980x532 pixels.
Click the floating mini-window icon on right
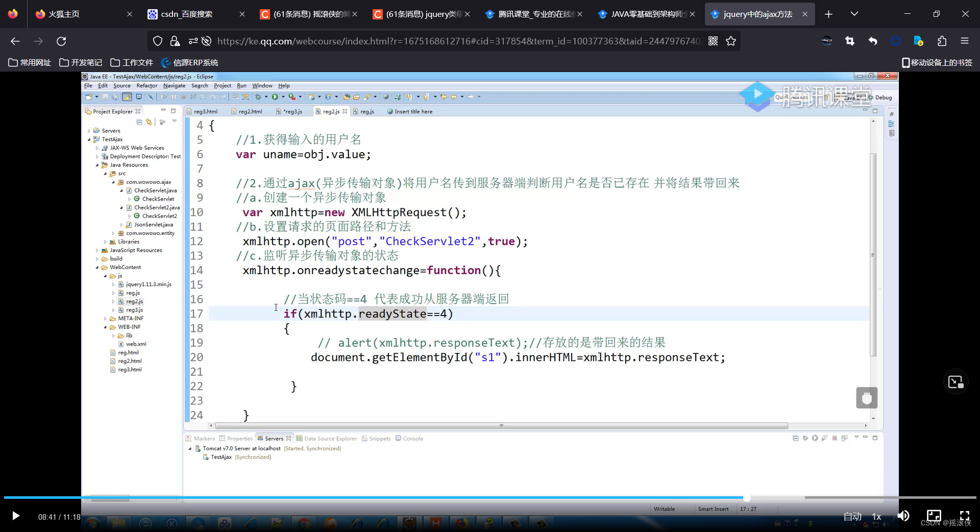955,382
